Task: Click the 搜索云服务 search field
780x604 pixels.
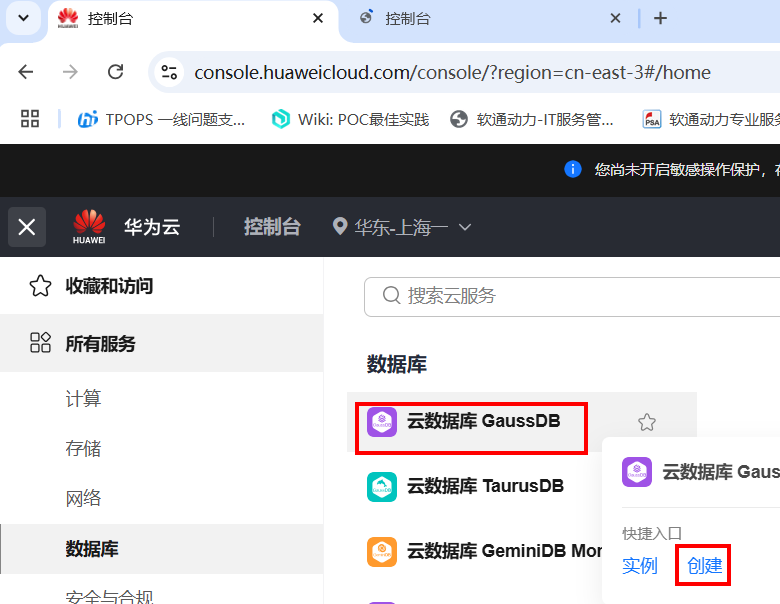Action: click(572, 297)
